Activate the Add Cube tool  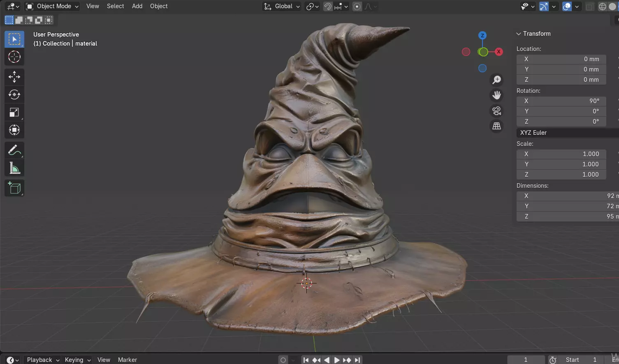(x=14, y=188)
